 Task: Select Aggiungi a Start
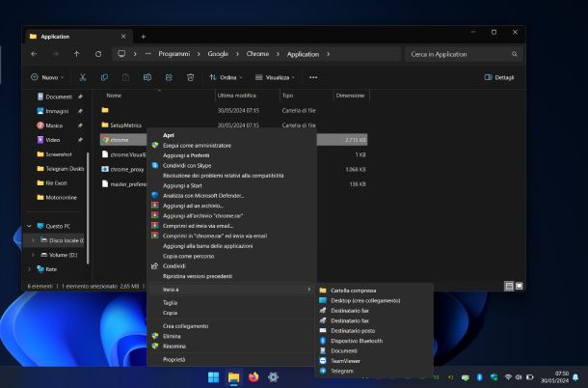point(182,185)
